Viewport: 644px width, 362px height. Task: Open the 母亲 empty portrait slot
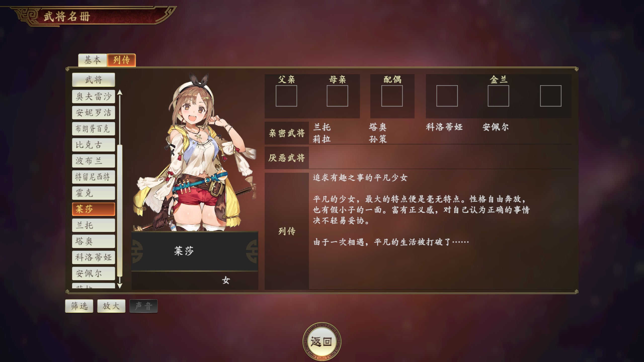337,96
